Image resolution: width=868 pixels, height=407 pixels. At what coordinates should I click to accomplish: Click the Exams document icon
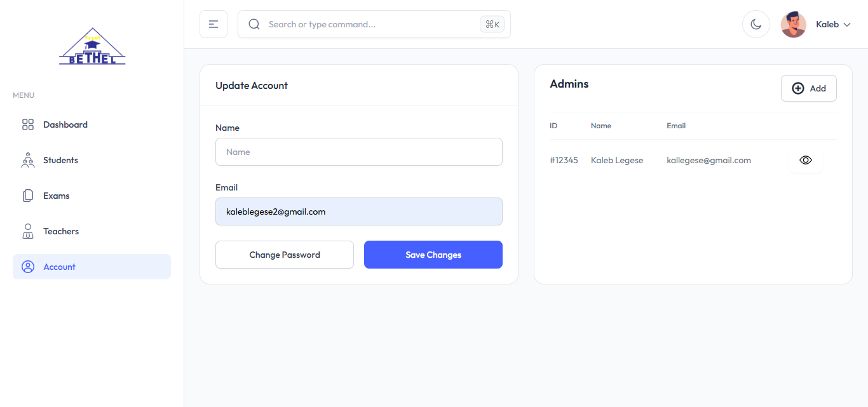pos(28,196)
